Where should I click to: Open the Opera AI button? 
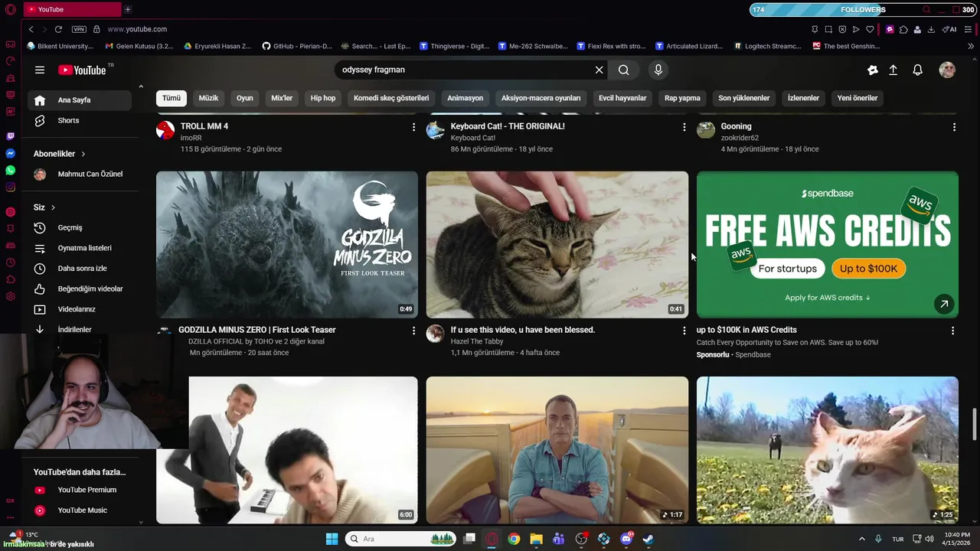click(950, 29)
